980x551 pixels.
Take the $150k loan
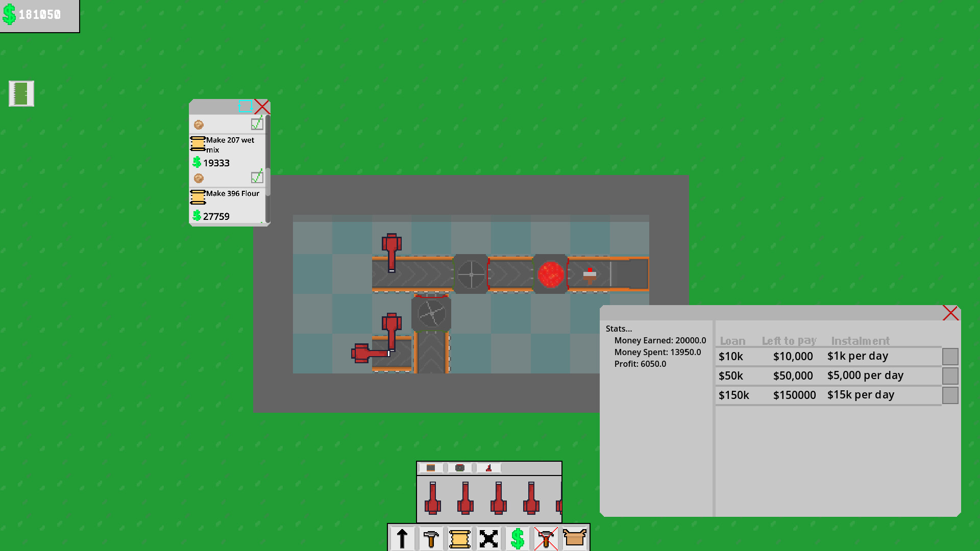pos(950,394)
